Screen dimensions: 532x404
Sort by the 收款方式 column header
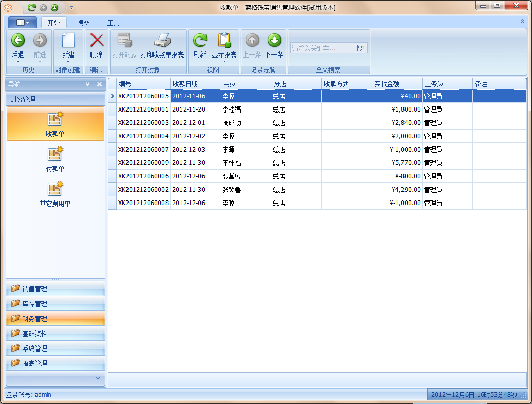(347, 84)
